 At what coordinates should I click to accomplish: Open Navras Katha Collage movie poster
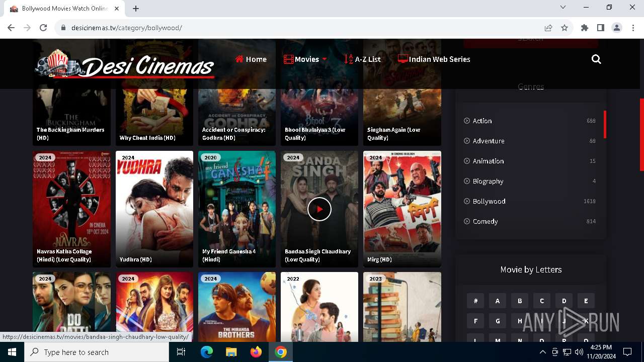[x=71, y=209]
